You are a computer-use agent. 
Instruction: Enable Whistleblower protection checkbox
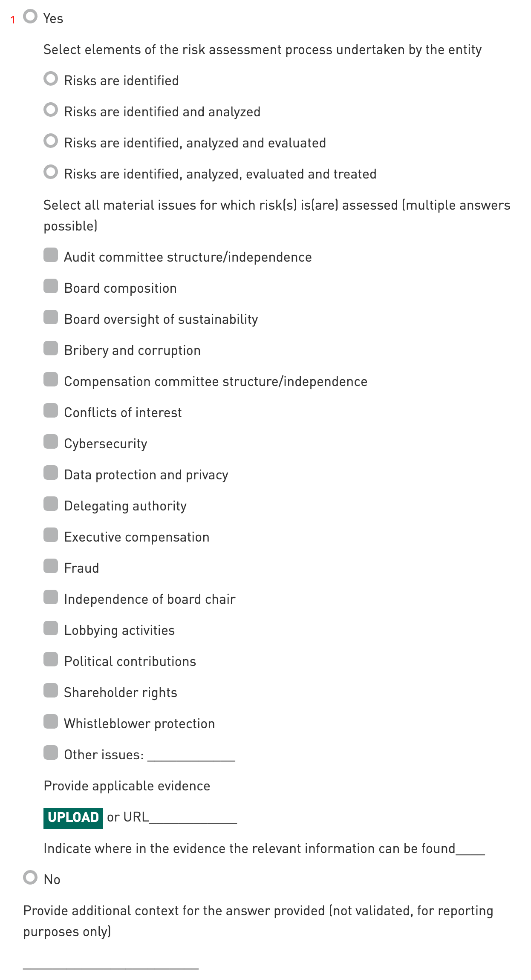[x=51, y=722]
